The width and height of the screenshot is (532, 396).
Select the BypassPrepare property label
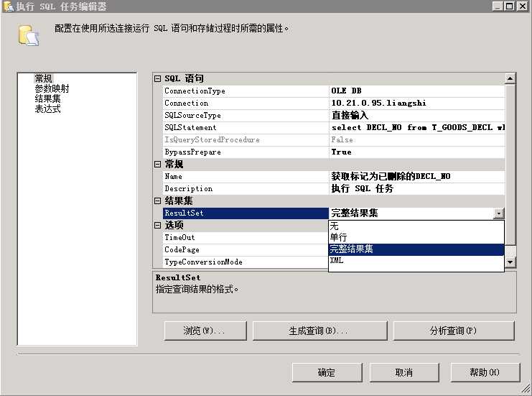pos(246,152)
